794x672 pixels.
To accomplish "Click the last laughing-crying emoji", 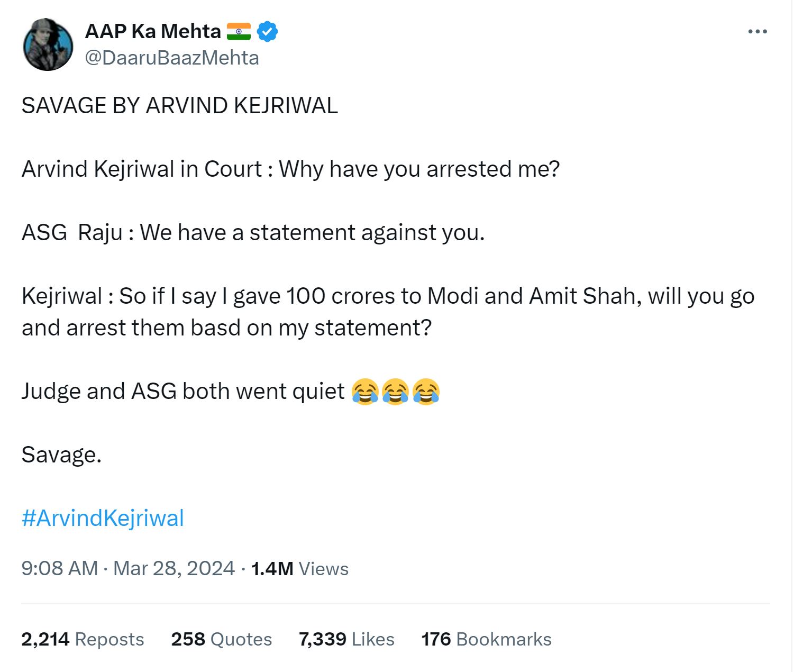I will (x=426, y=392).
